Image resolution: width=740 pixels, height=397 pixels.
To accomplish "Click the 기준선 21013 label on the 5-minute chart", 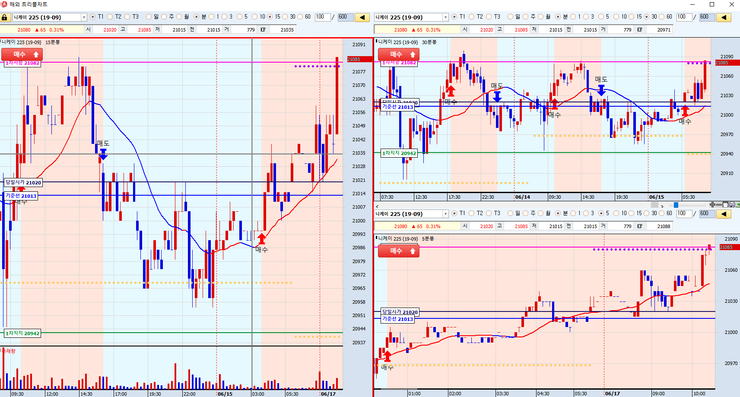I will point(398,319).
